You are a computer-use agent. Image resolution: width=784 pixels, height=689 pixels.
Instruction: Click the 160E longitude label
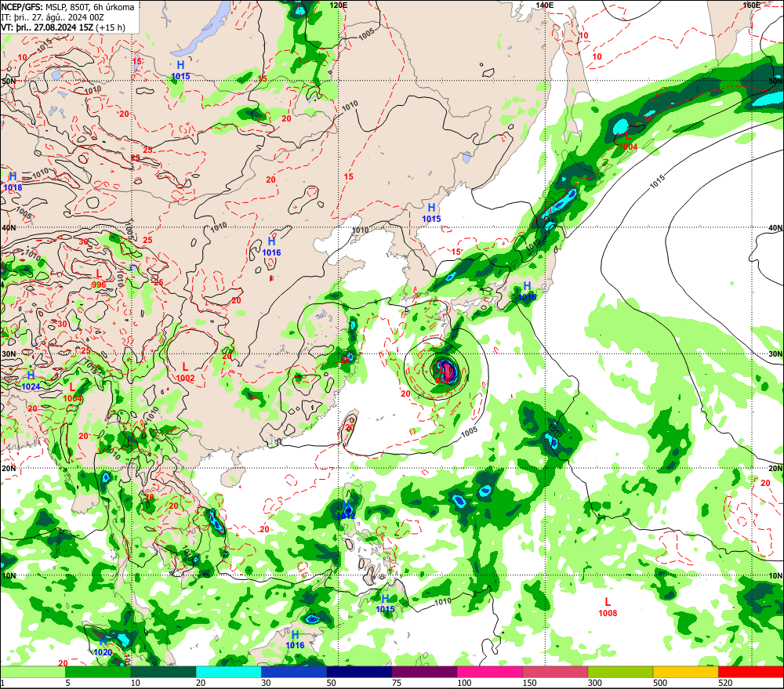coord(752,5)
